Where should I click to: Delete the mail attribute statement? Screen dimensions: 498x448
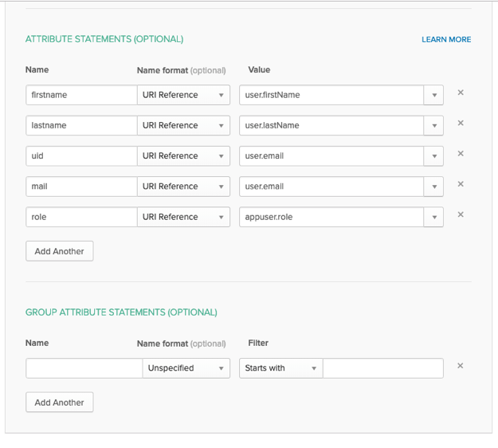coord(461,184)
